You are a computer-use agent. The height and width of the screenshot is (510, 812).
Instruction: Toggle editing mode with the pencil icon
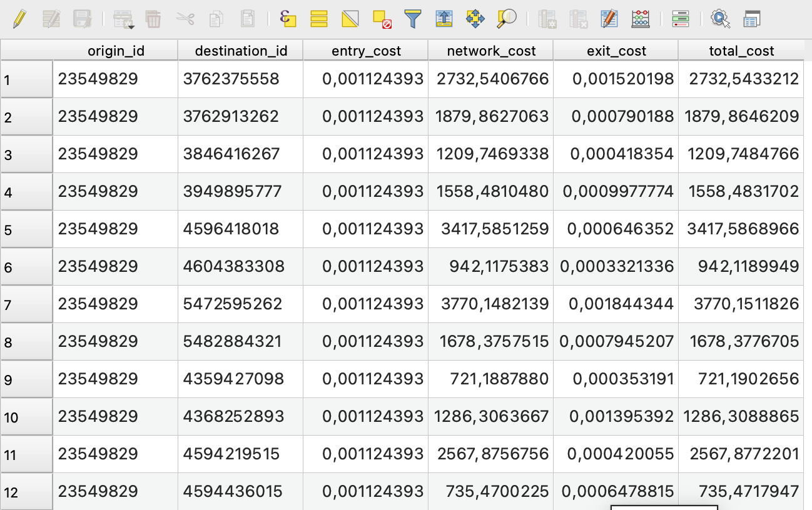(x=19, y=19)
